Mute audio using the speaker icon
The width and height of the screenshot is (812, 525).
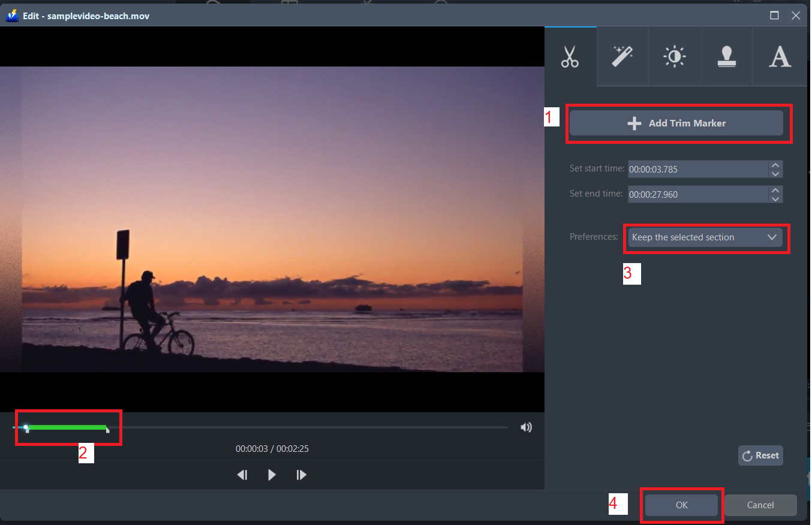pos(526,427)
